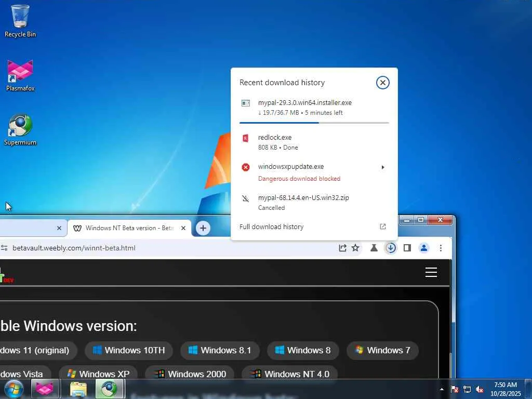Open the redlock.exe downloaded file
532x399 pixels.
314,142
